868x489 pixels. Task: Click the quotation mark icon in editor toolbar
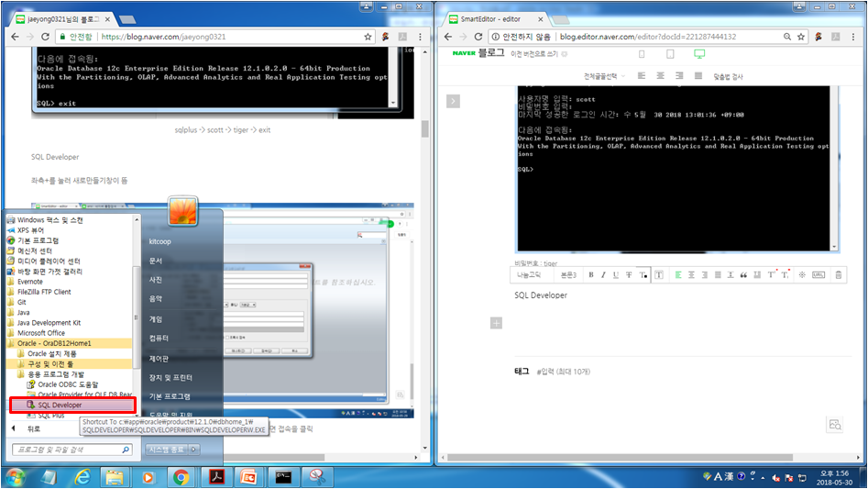743,274
